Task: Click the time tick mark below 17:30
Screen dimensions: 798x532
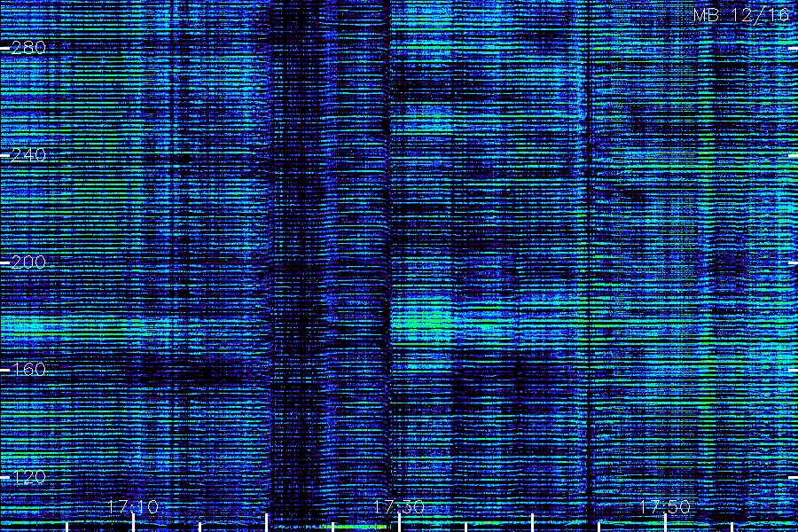Action: point(399,523)
